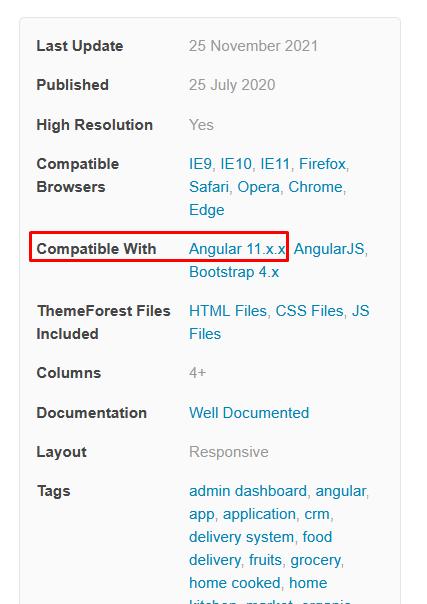Click the Edge browser link
Screen dimensions: 427x604
(206, 210)
